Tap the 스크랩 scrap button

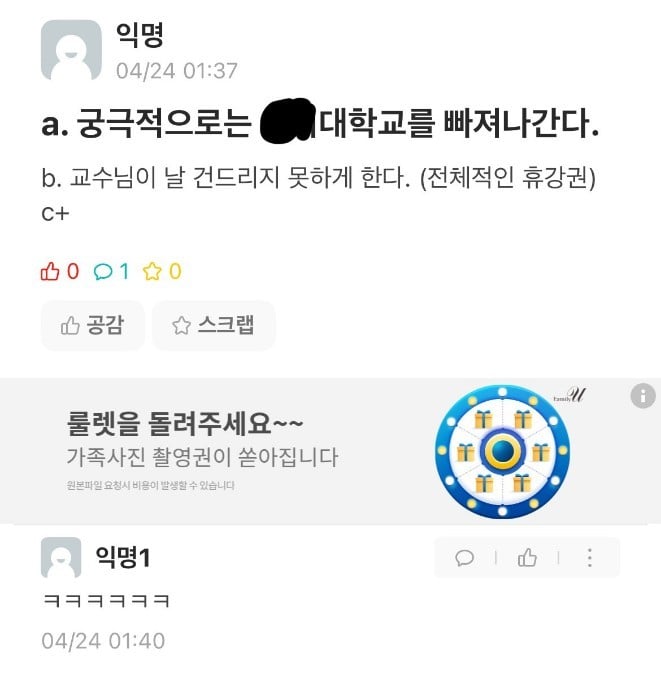(x=214, y=325)
